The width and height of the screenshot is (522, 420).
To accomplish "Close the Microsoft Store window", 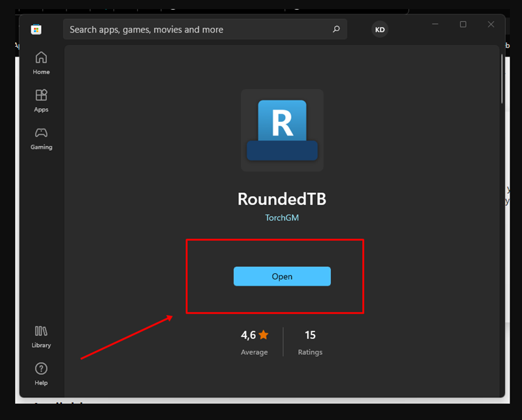I will [x=491, y=24].
